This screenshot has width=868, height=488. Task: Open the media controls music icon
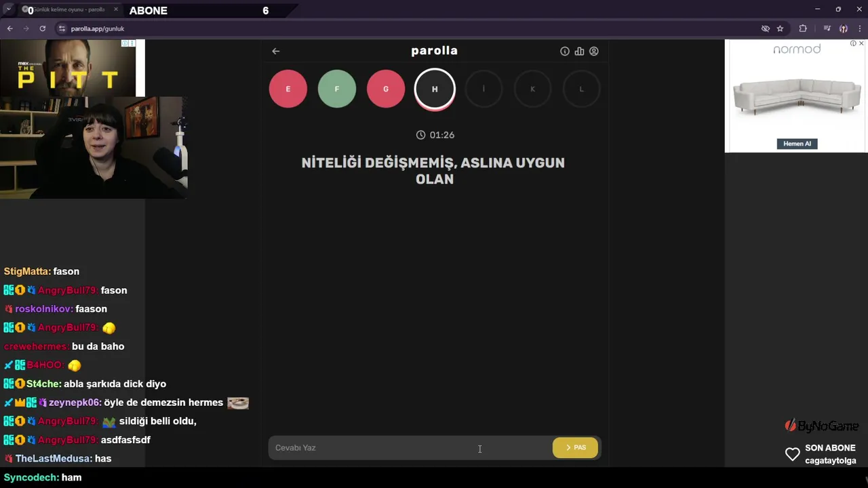coord(827,28)
